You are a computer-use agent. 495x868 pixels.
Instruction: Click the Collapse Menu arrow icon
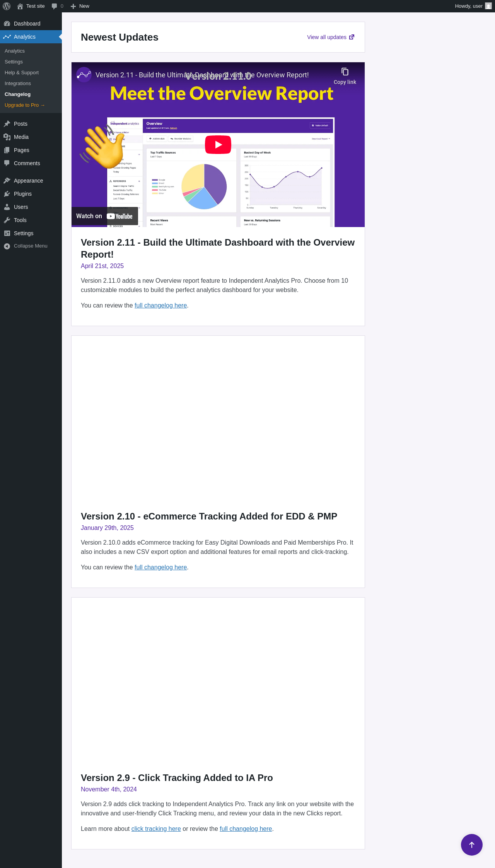[7, 246]
